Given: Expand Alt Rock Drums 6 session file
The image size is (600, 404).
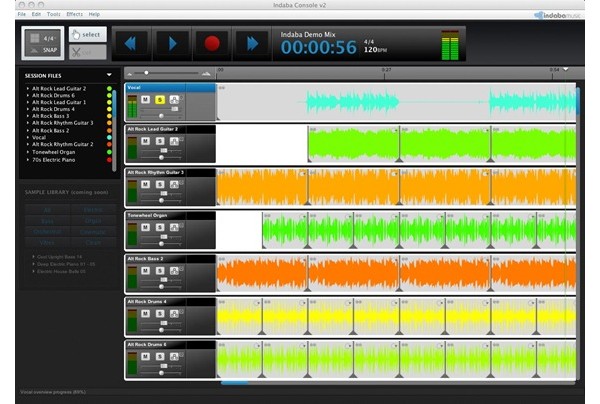Looking at the screenshot, I should (28, 95).
